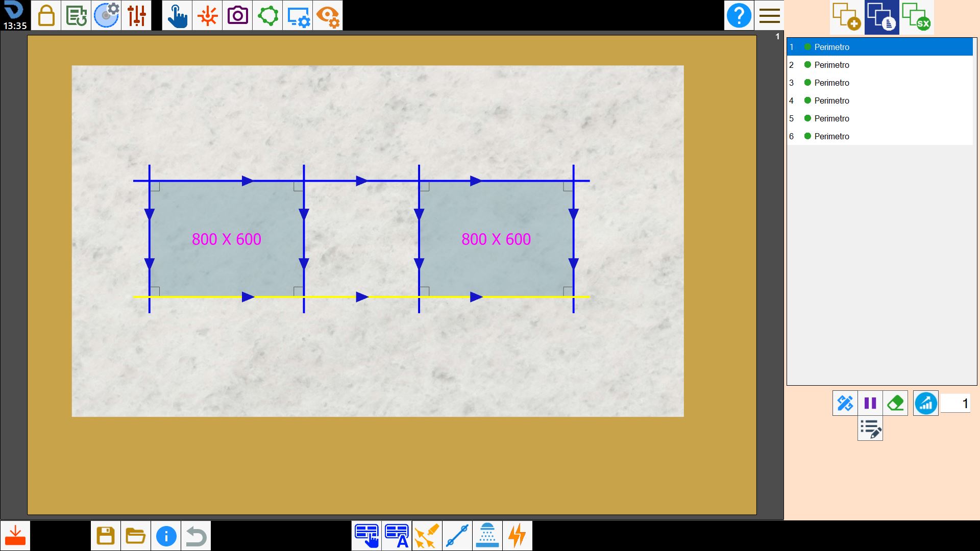Click the red download import icon
Image resolution: width=980 pixels, height=551 pixels.
(15, 536)
